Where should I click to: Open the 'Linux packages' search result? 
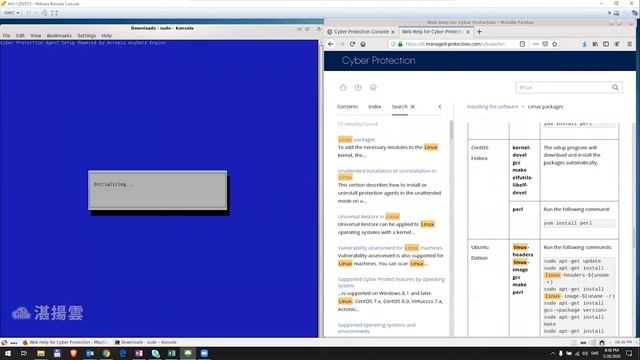point(356,140)
